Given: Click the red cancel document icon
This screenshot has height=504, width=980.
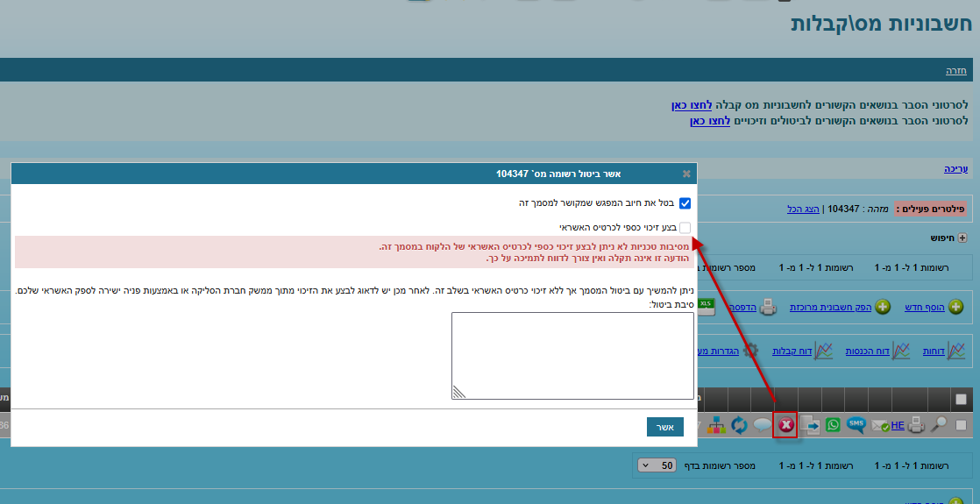Looking at the screenshot, I should (x=785, y=425).
